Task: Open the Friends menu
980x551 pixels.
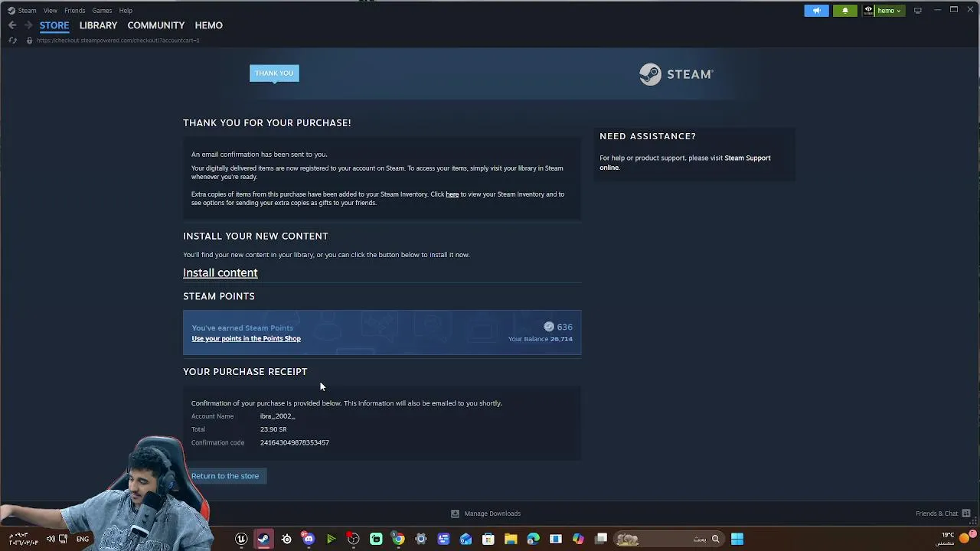Action: [75, 11]
